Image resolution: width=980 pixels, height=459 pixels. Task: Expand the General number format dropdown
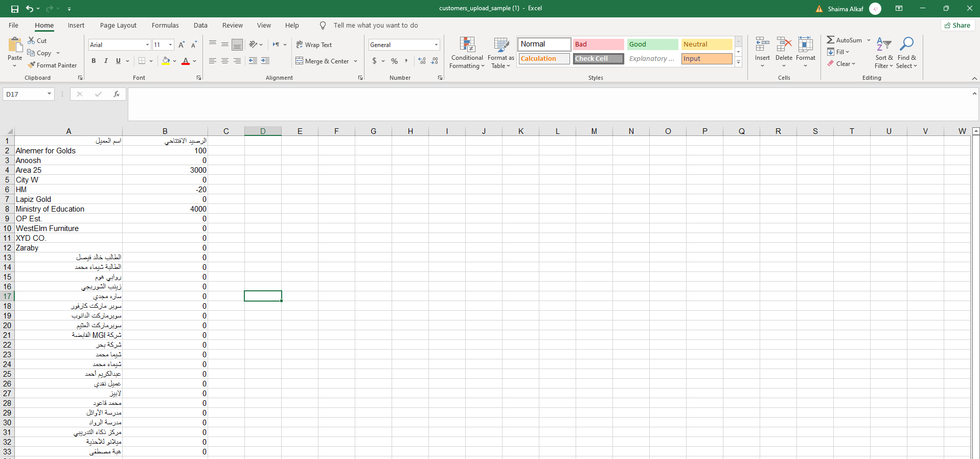[x=436, y=45]
